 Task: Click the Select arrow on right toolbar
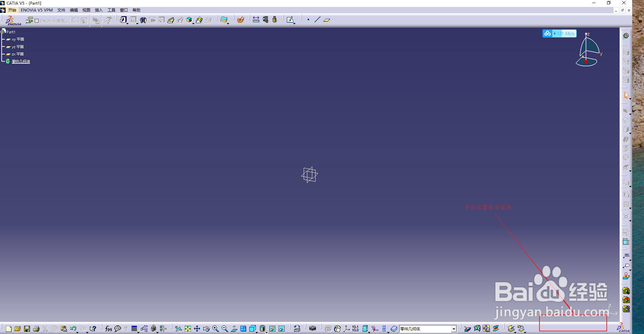[626, 96]
